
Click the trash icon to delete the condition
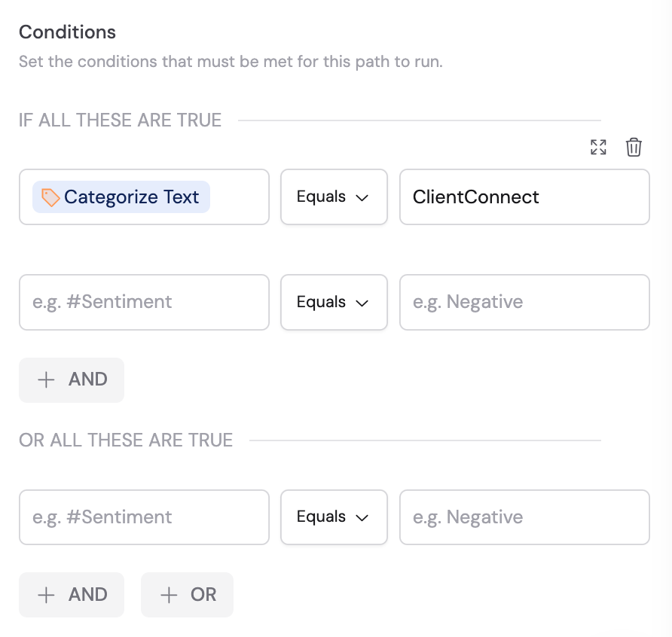(x=634, y=147)
